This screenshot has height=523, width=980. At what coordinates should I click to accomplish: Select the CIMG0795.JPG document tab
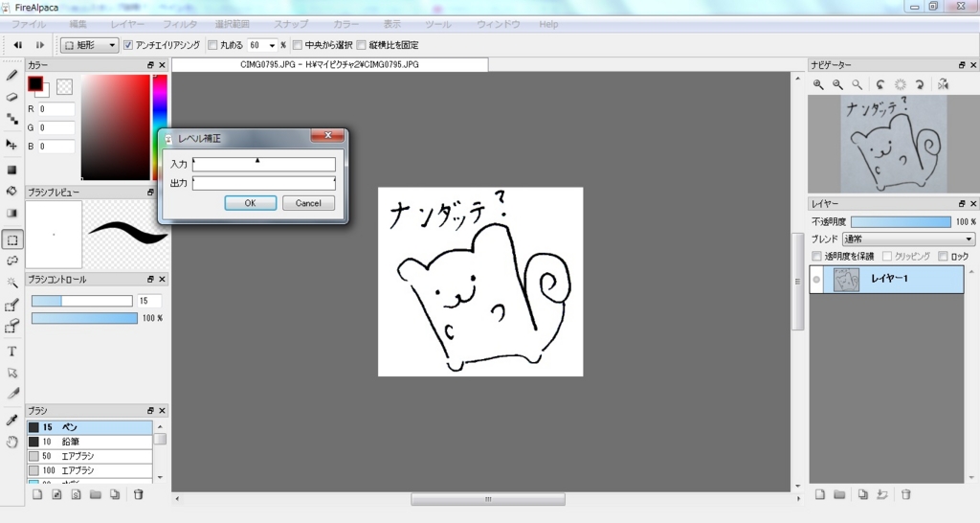[x=330, y=64]
